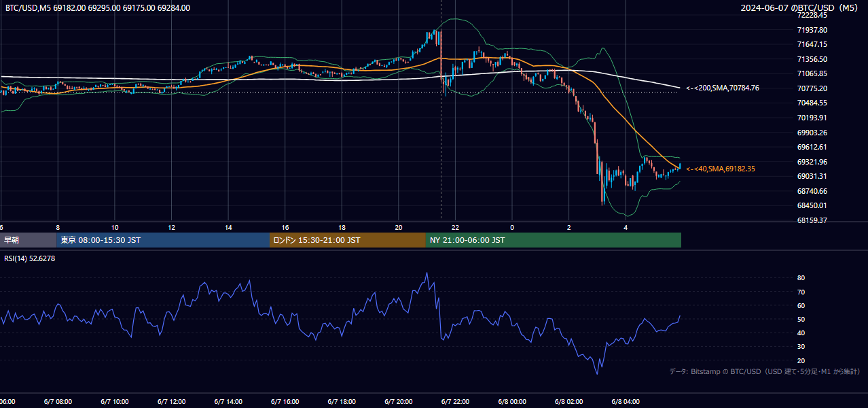This screenshot has width=868, height=408.
Task: Click the 早朝 session segment
Action: [29, 240]
